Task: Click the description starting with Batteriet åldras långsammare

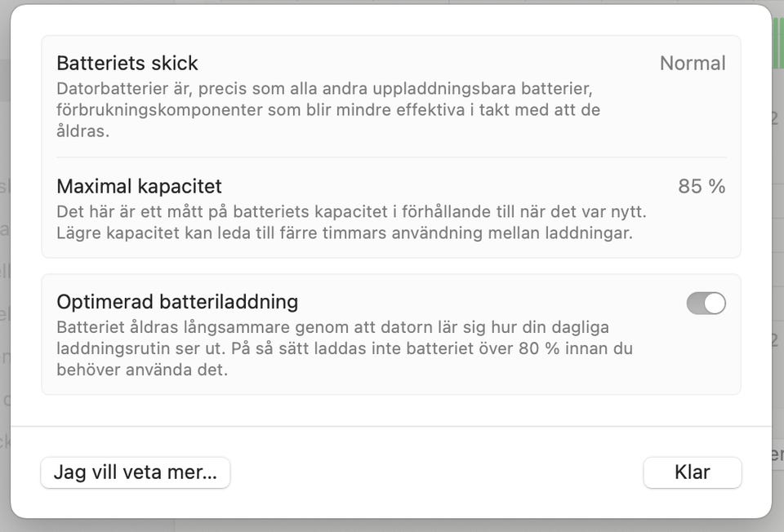Action: click(343, 348)
